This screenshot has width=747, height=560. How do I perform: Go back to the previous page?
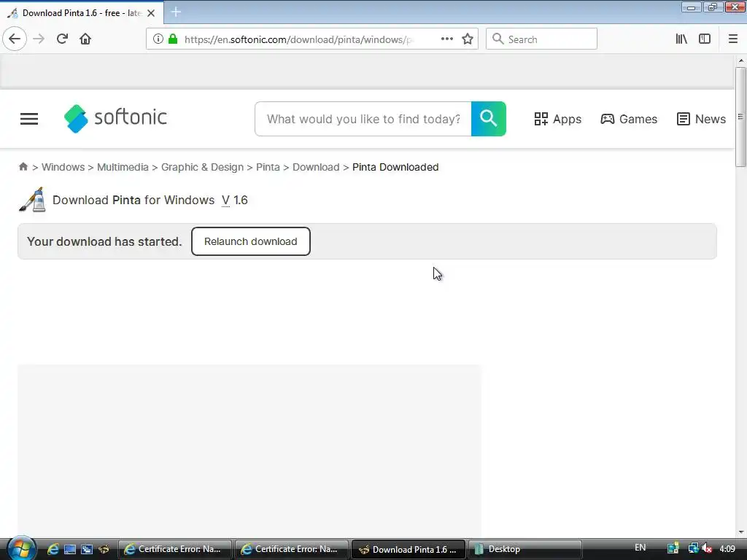pos(15,39)
